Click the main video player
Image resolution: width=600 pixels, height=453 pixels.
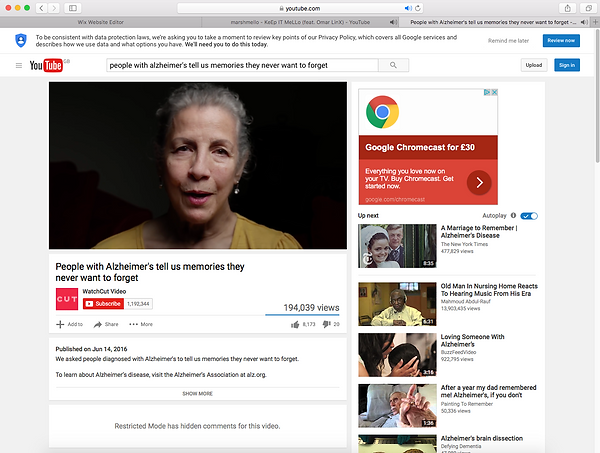[198, 165]
